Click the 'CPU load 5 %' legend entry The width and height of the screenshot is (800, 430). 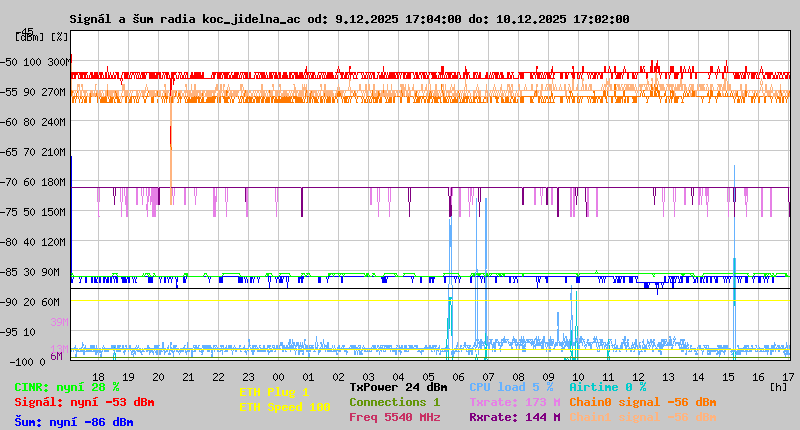click(512, 388)
